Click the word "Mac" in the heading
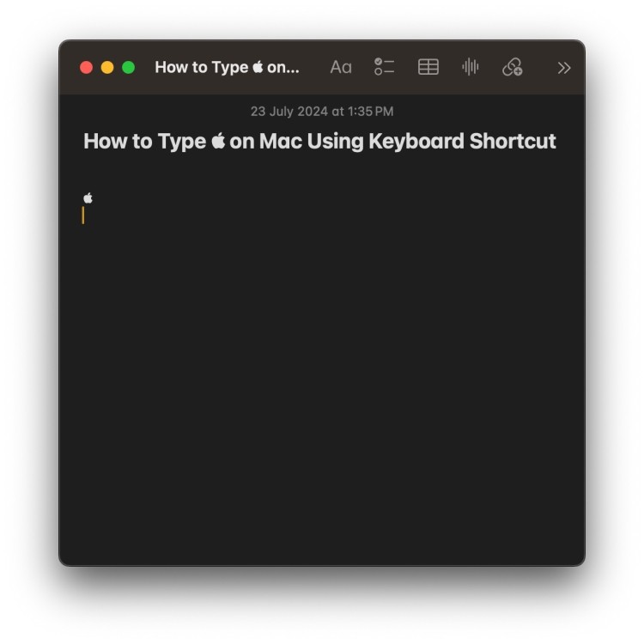 [281, 142]
